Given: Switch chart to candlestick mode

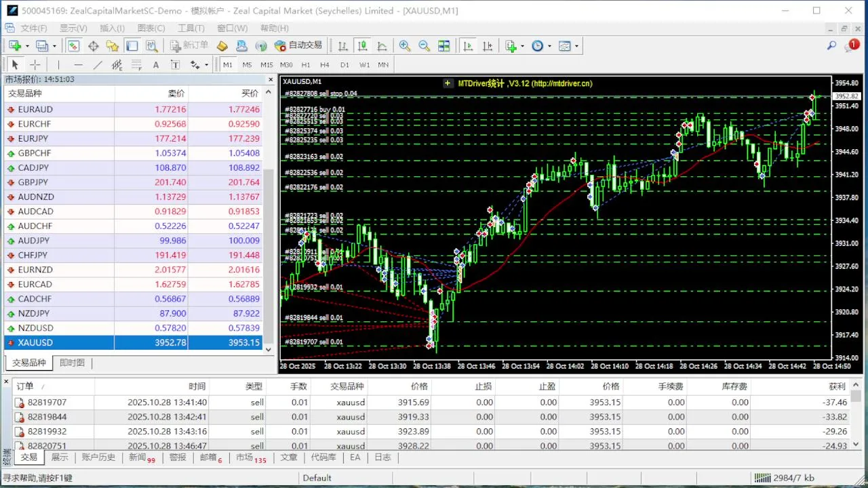Looking at the screenshot, I should (363, 46).
